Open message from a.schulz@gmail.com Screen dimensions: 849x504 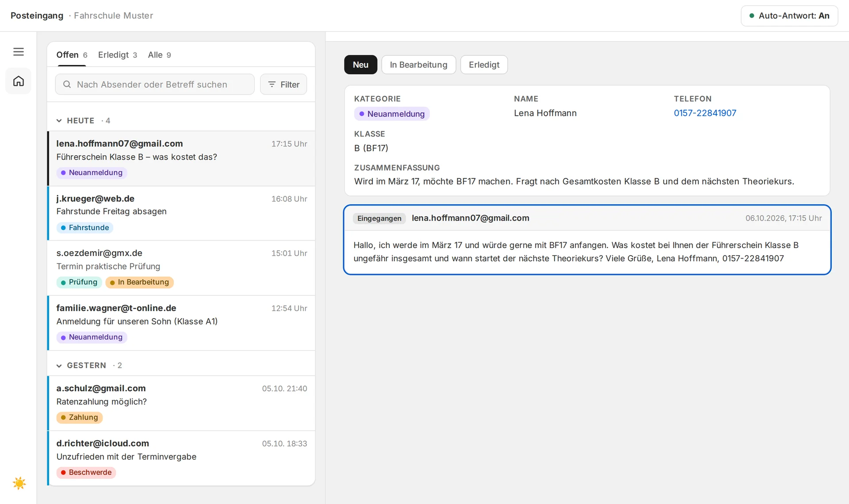click(x=181, y=403)
